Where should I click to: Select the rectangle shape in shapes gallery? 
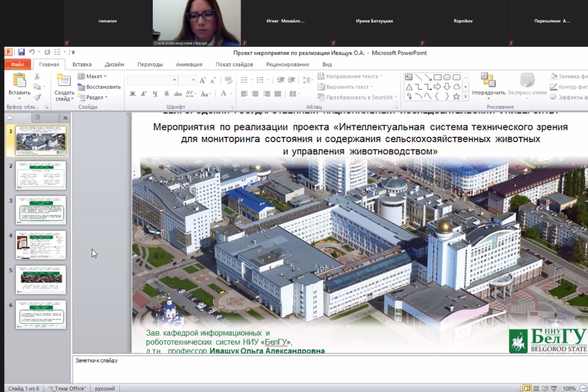coord(437,77)
